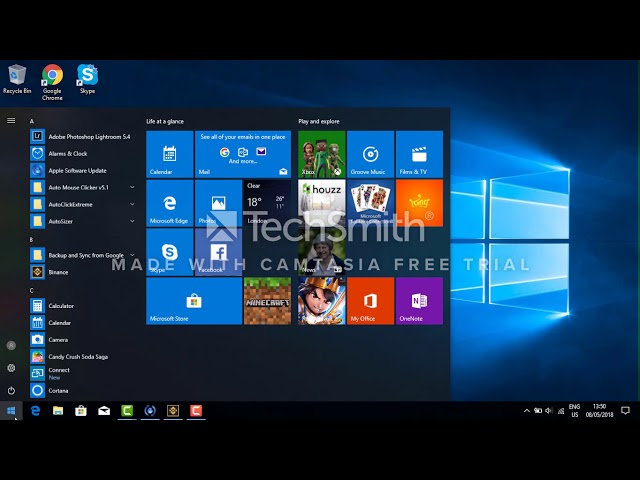Image resolution: width=640 pixels, height=480 pixels.
Task: Open the network icon in system tray
Action: (561, 411)
